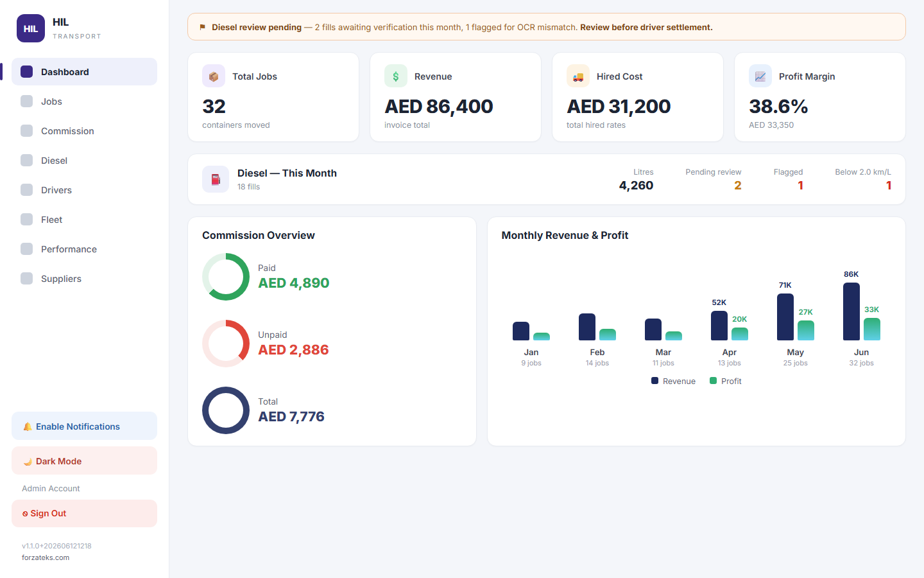Click the Jun profit bar 33K
Screen dimensions: 924x578
(872, 329)
